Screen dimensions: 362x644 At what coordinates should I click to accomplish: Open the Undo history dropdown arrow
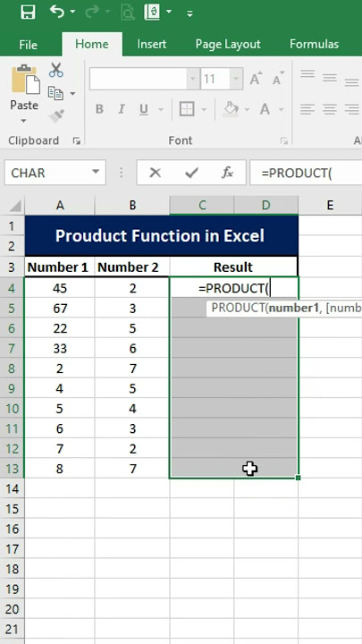tap(72, 13)
